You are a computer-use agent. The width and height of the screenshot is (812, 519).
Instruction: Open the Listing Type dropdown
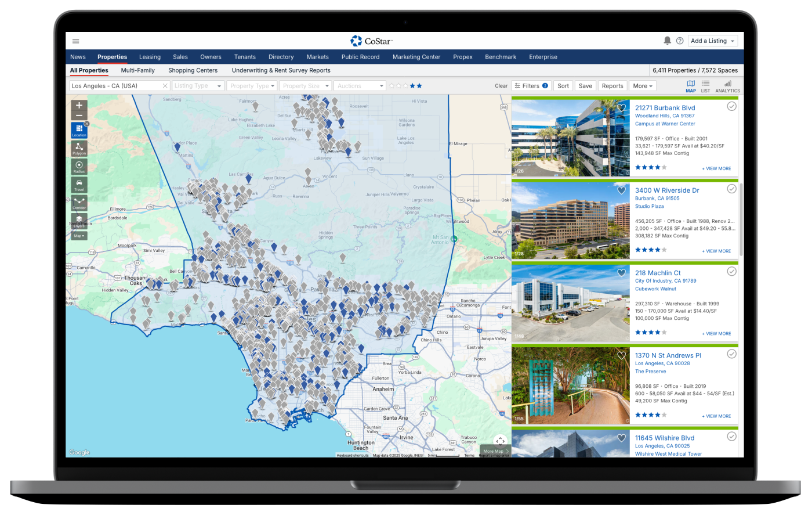point(198,86)
